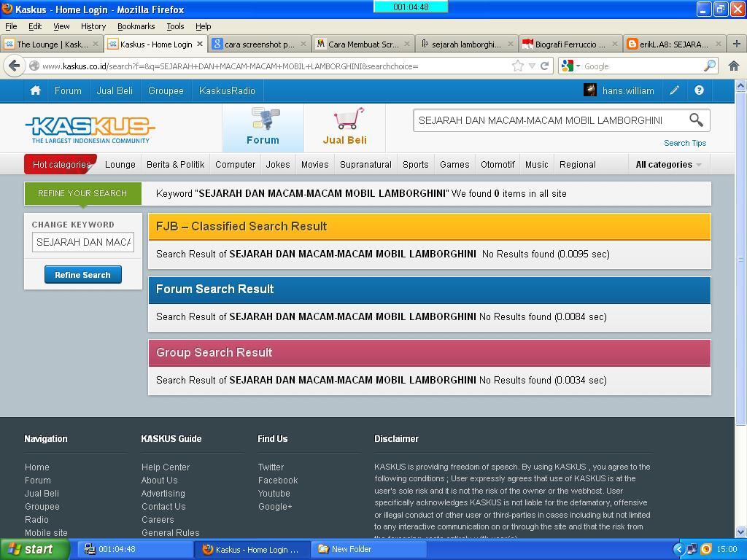747x560 pixels.
Task: Select Berita & Politik category
Action: (x=175, y=165)
